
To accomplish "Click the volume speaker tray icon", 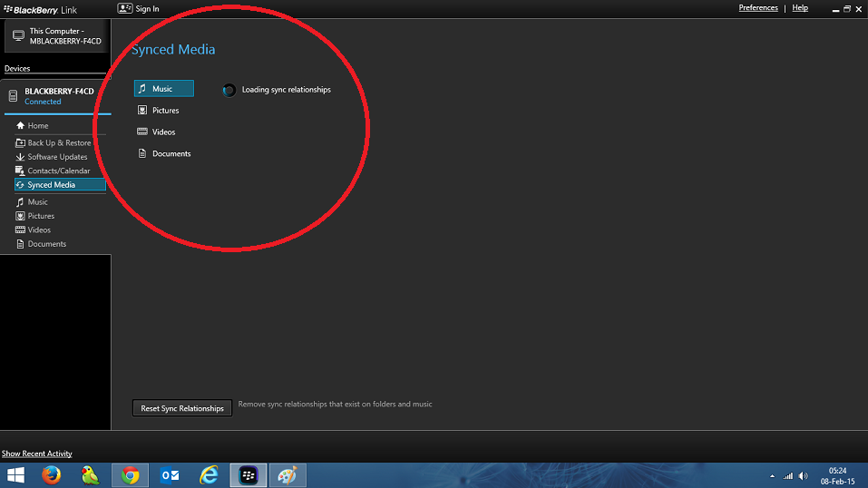I will (x=804, y=476).
